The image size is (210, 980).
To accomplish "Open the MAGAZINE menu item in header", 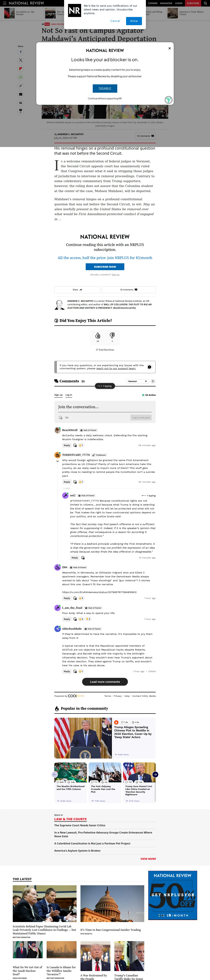I will click(x=166, y=3).
